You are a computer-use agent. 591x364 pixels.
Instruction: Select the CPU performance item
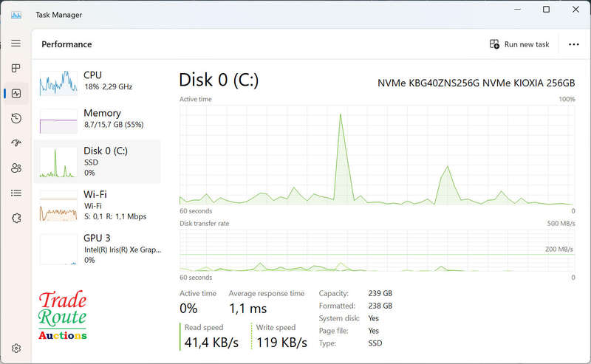97,81
